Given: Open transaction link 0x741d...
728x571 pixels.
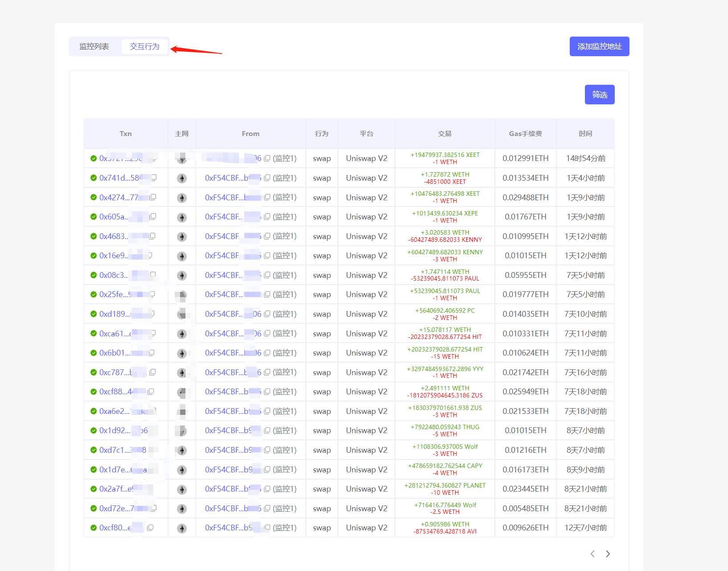Looking at the screenshot, I should point(121,178).
